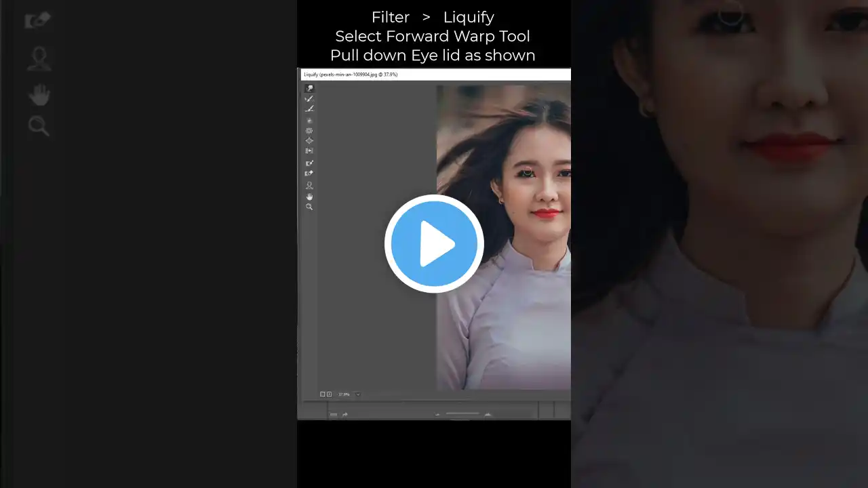Click the small mountain icon left of slider
This screenshot has height=488, width=868.
pos(437,414)
